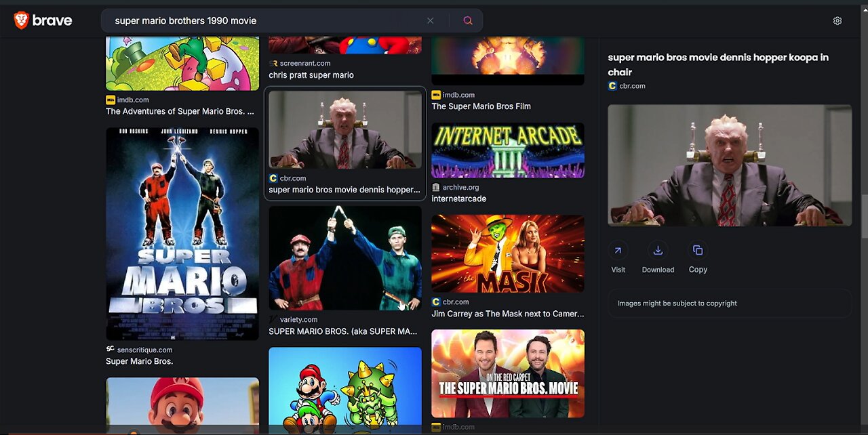Click the 'chris pratt super mario' caption

311,75
